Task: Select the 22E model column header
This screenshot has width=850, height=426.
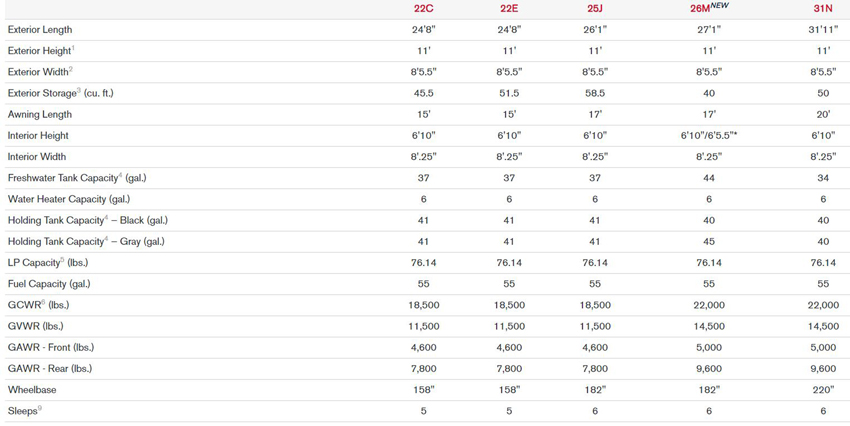Action: click(x=509, y=9)
